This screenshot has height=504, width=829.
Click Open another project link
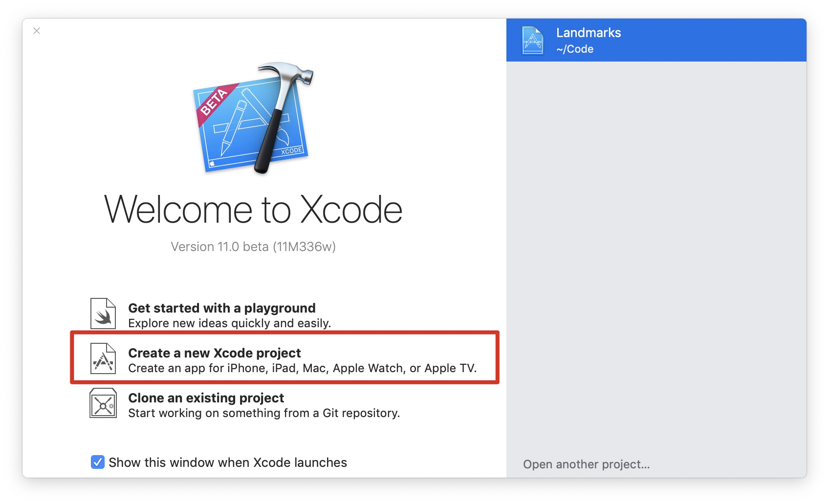coord(587,464)
